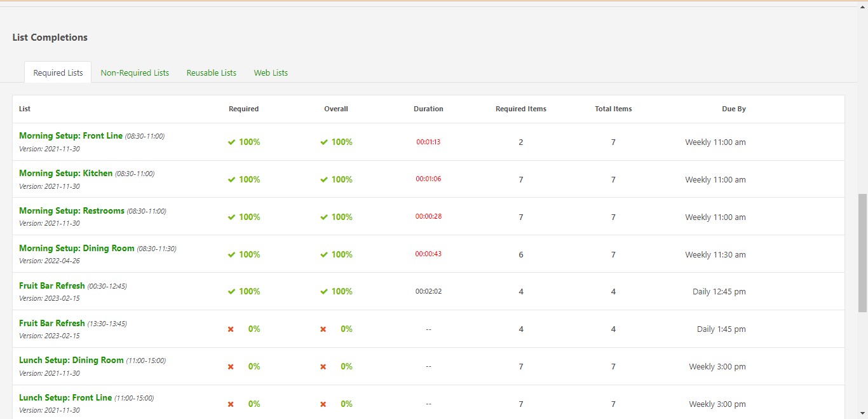This screenshot has width=868, height=419.
Task: Click the green checkmark on Fruit Bar Refresh row
Action: 232,291
